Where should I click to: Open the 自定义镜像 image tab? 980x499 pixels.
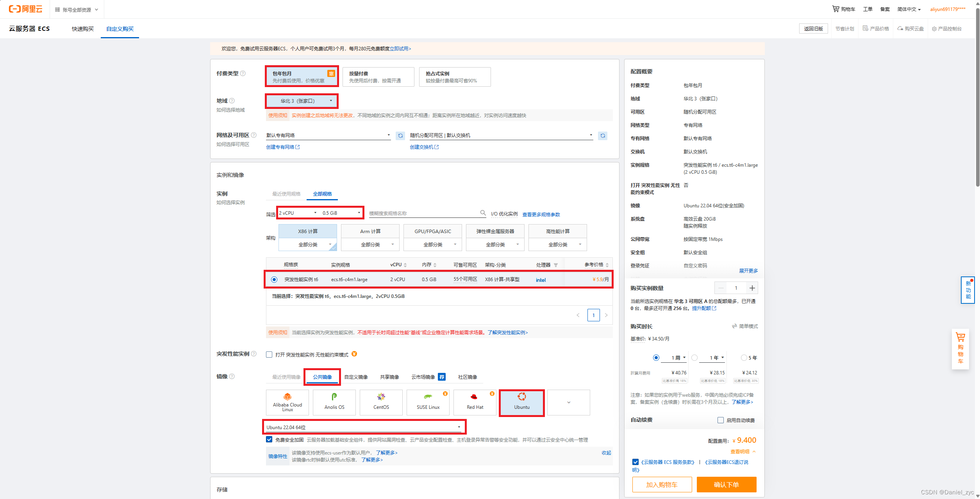tap(356, 377)
